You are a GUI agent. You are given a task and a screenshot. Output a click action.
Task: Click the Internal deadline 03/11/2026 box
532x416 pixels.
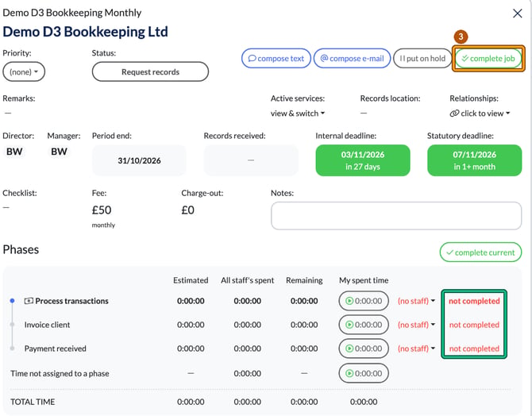[x=363, y=160]
